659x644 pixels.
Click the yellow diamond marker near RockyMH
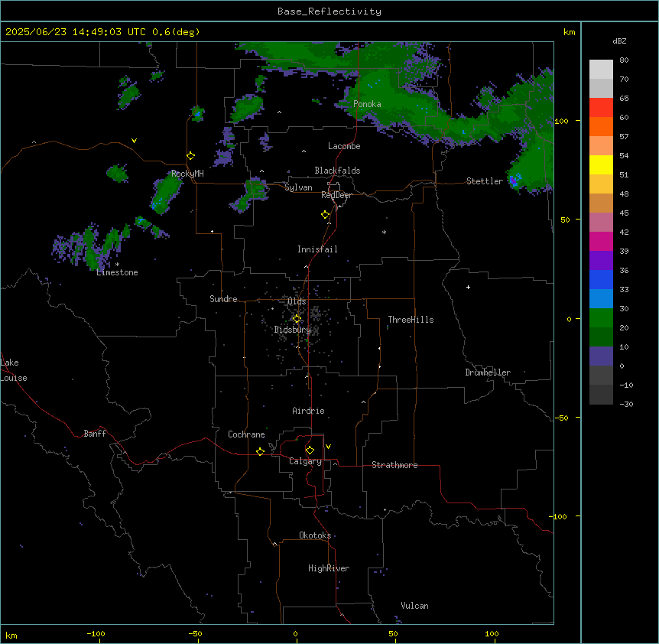[x=191, y=156]
